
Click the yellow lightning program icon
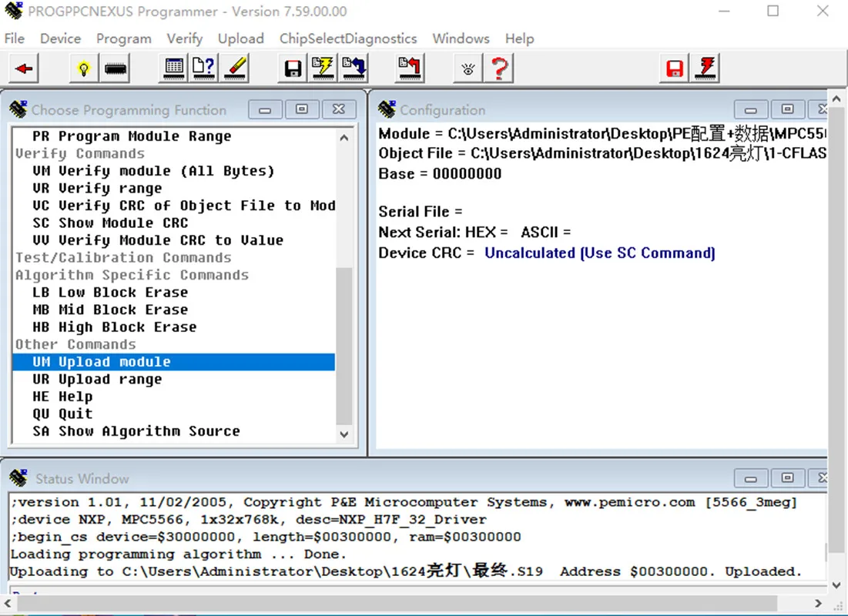point(323,69)
